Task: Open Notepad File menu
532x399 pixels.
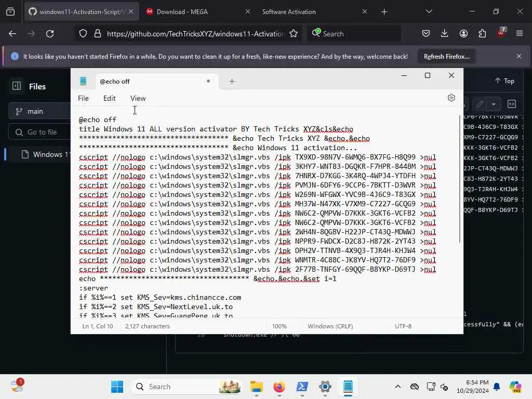Action: tap(83, 98)
